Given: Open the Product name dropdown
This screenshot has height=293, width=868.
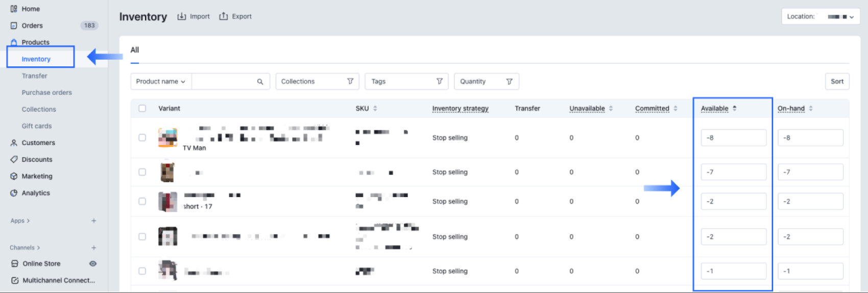Looking at the screenshot, I should (x=161, y=82).
